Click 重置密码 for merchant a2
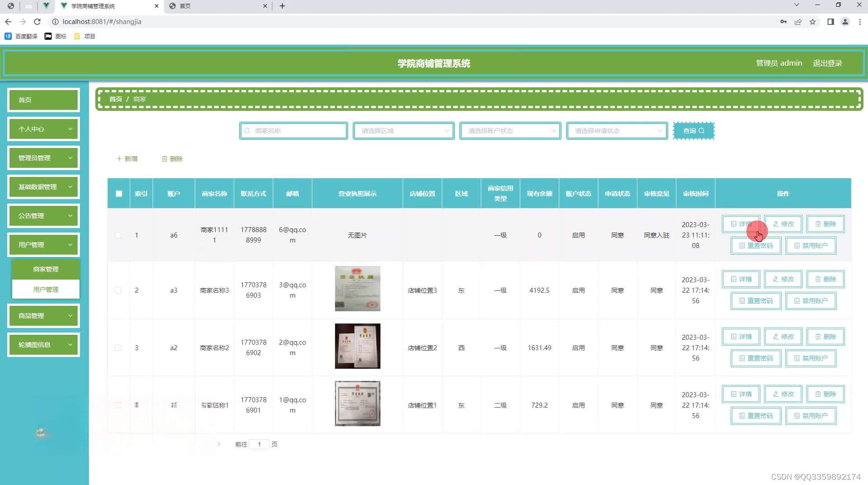 [756, 358]
